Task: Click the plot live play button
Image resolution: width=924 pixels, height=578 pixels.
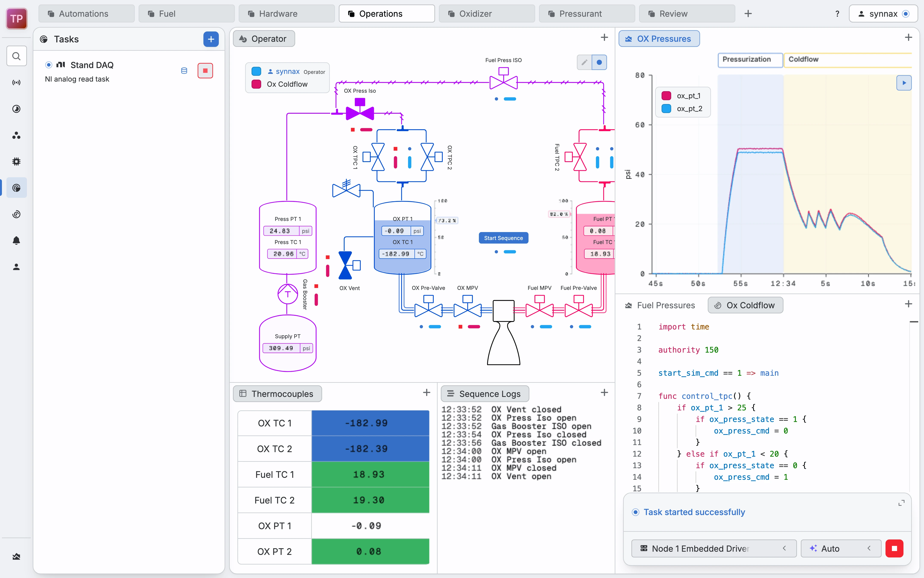Action: (904, 83)
